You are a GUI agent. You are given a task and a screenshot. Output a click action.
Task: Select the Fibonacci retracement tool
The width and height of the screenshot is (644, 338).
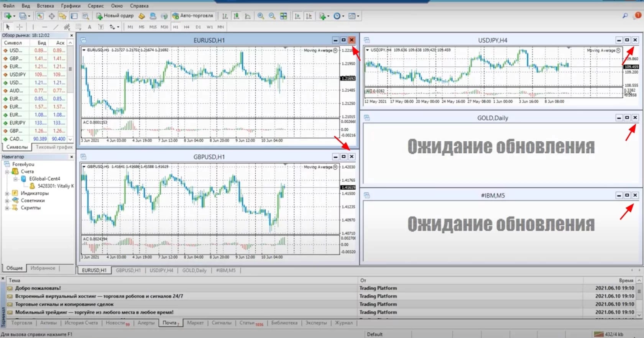78,27
